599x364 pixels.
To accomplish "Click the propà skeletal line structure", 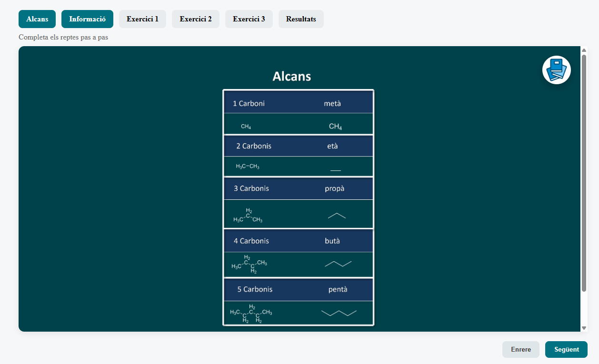I will pyautogui.click(x=337, y=216).
